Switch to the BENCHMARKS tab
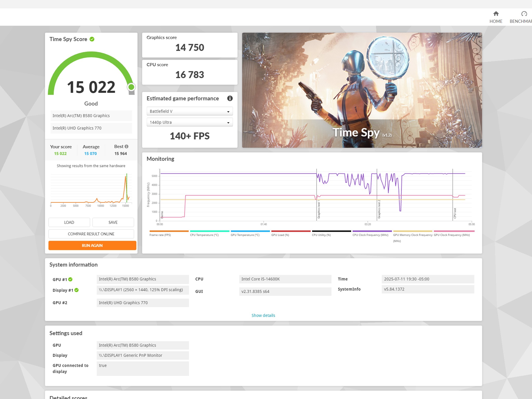Image resolution: width=532 pixels, height=399 pixels. click(521, 21)
